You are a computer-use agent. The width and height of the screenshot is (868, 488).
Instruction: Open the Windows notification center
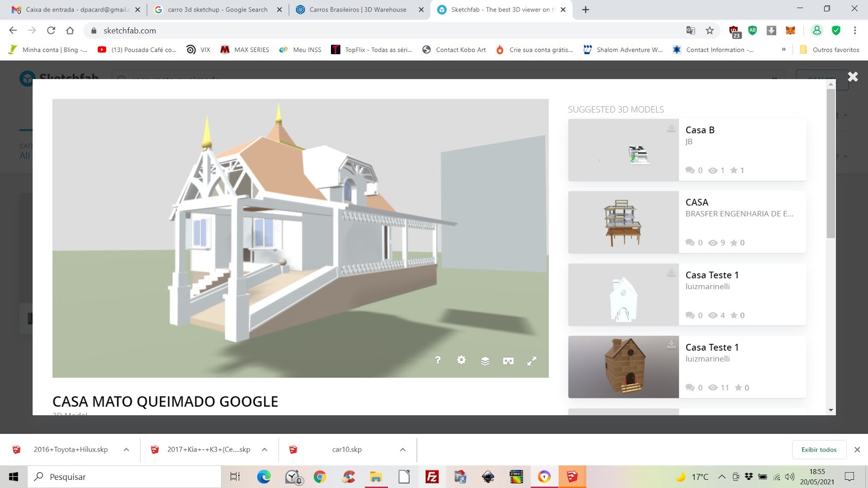pyautogui.click(x=850, y=477)
